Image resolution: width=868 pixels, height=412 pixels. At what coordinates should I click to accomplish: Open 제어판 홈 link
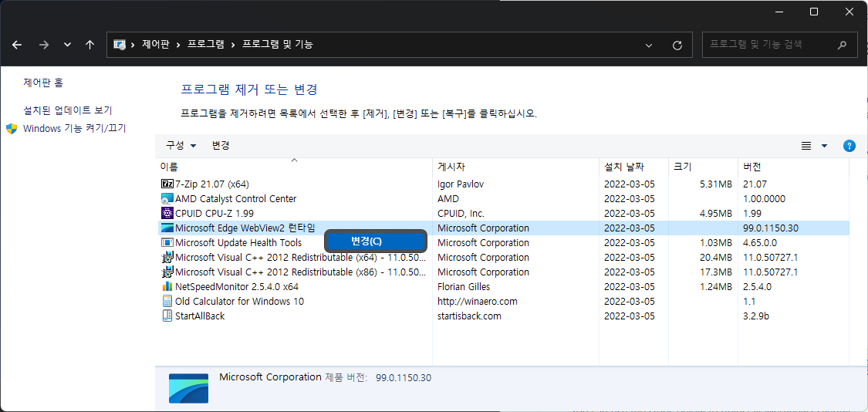click(43, 83)
